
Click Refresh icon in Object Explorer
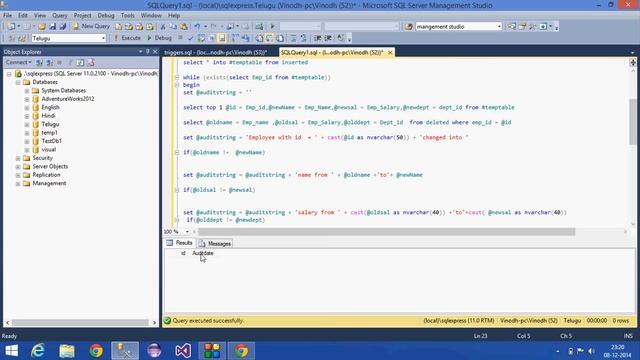click(x=80, y=62)
